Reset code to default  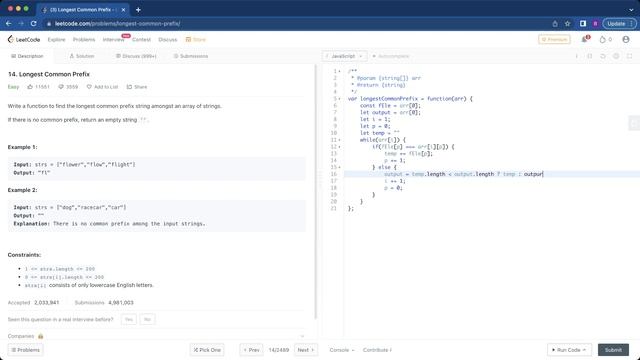[x=603, y=56]
